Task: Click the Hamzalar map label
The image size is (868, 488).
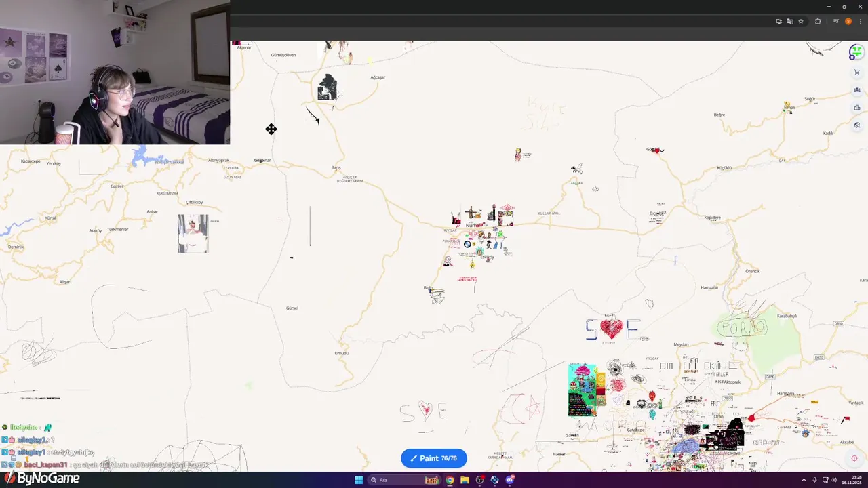Action: (709, 287)
